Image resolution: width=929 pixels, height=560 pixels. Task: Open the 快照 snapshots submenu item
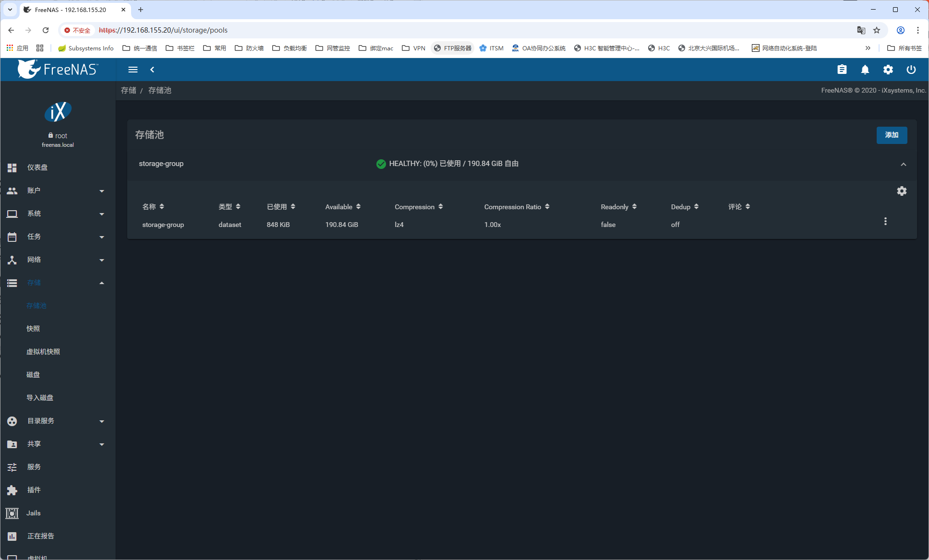pos(33,329)
